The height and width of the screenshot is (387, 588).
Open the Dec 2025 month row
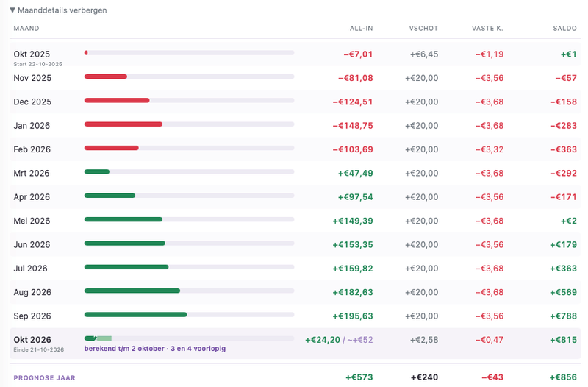click(x=295, y=102)
